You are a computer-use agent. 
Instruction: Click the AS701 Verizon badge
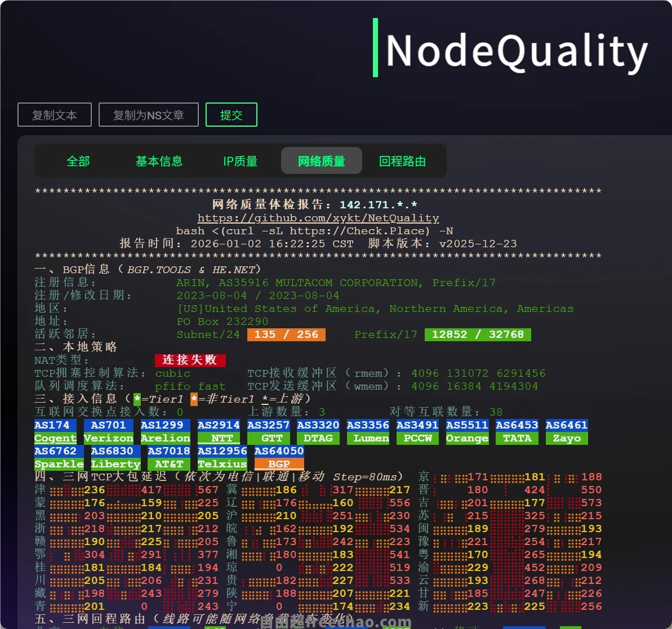pyautogui.click(x=108, y=431)
